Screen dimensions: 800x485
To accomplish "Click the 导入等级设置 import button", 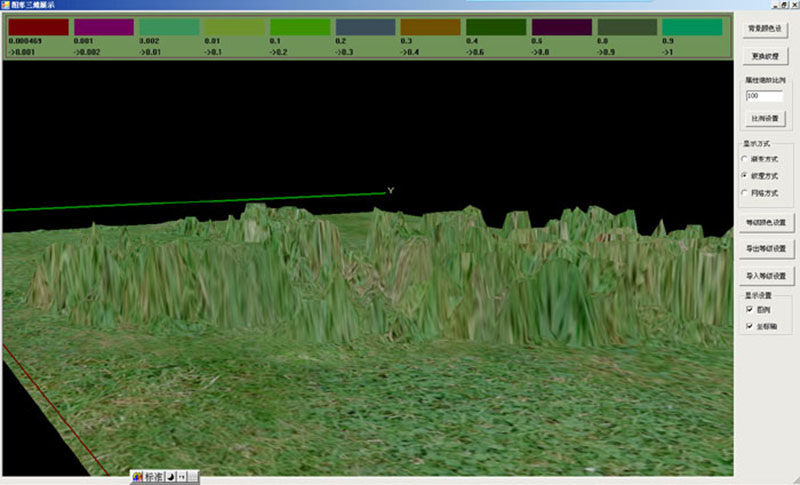I will 767,275.
